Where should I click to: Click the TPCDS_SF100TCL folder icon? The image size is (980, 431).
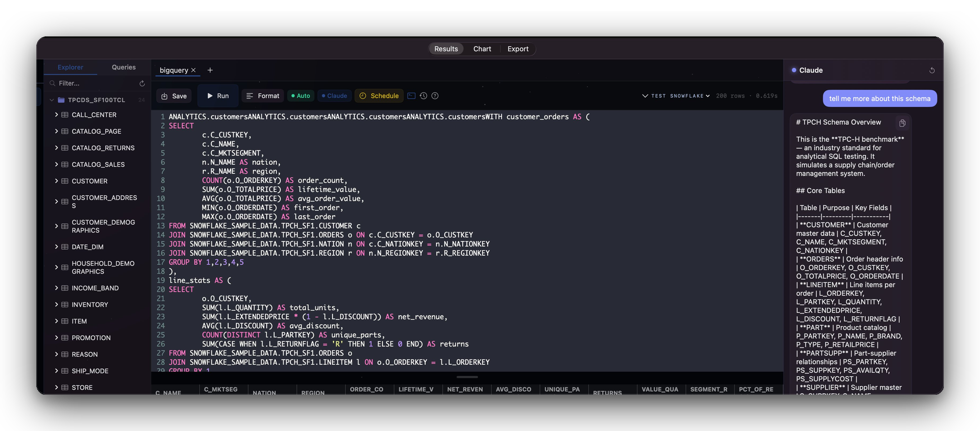click(61, 100)
